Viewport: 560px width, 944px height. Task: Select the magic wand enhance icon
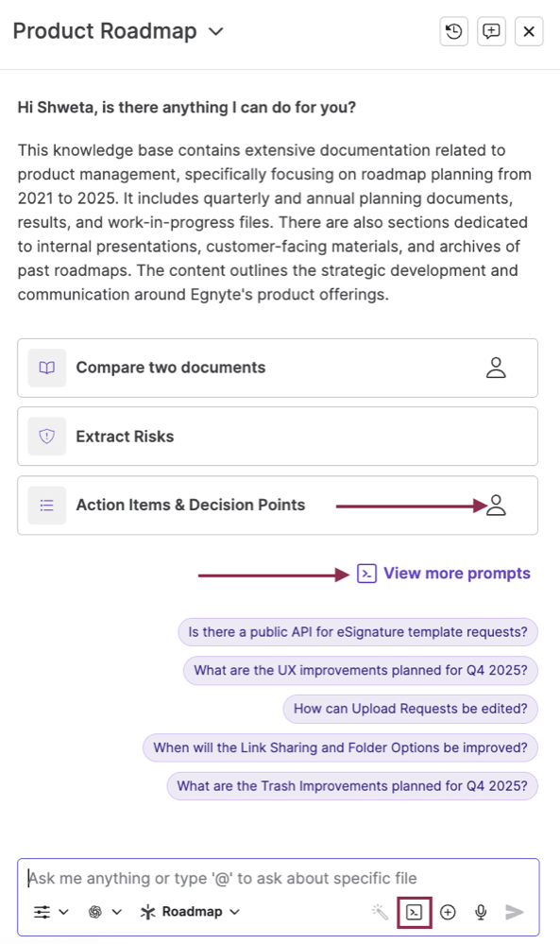378,912
